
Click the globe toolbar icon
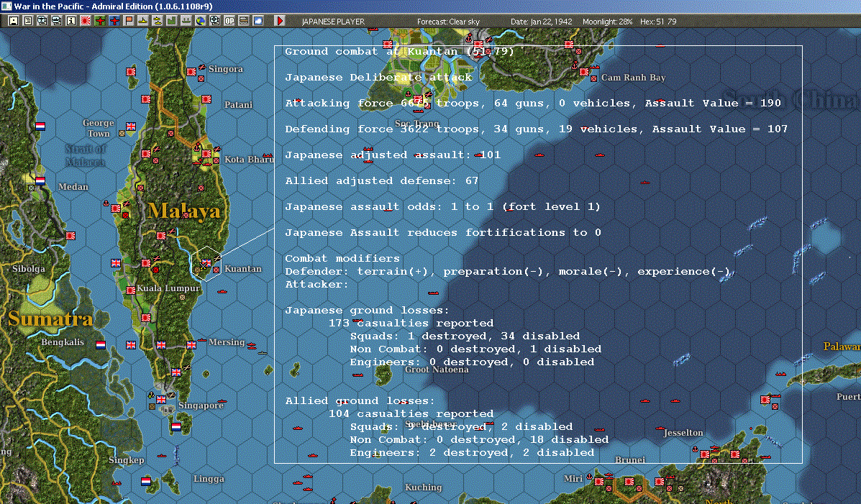tap(201, 21)
